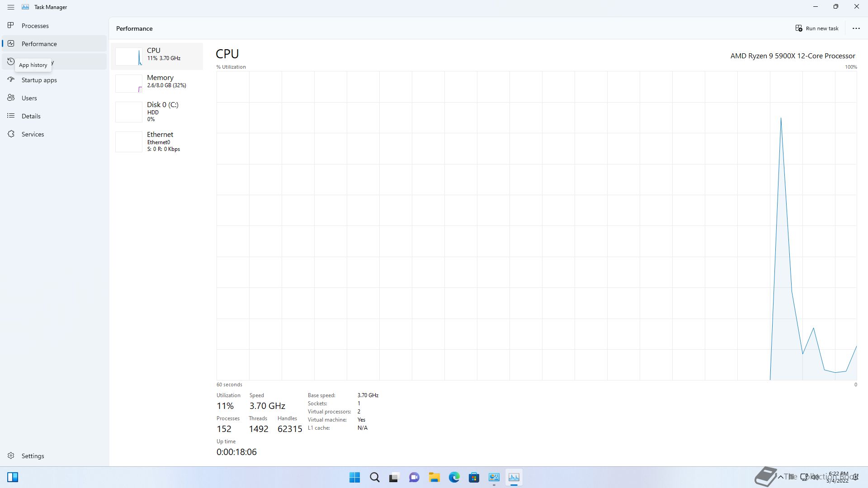Viewport: 868px width, 488px height.
Task: Click AMD Ryzen 9 5900X processor name
Action: pos(793,56)
